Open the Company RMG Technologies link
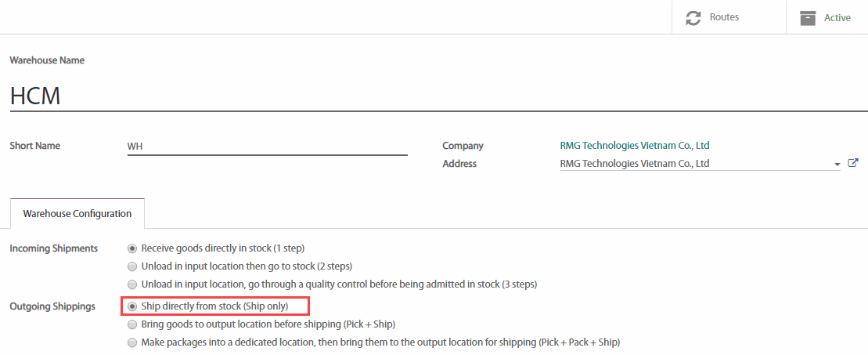Screen dimensions: 868x355 click(634, 146)
